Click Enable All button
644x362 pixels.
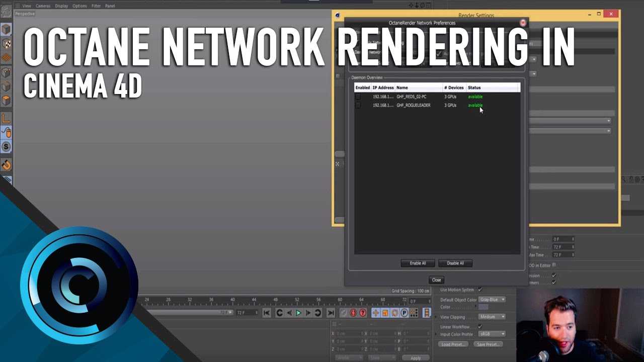point(418,263)
